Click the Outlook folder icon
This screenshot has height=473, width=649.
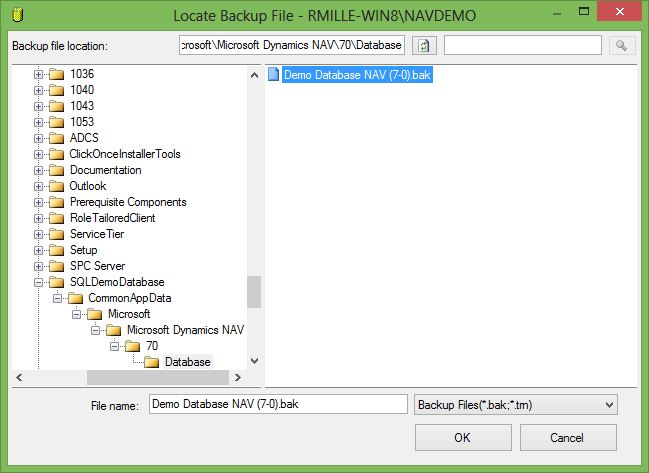point(57,187)
